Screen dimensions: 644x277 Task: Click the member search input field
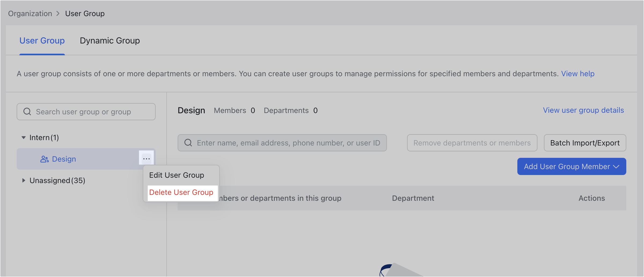[282, 143]
